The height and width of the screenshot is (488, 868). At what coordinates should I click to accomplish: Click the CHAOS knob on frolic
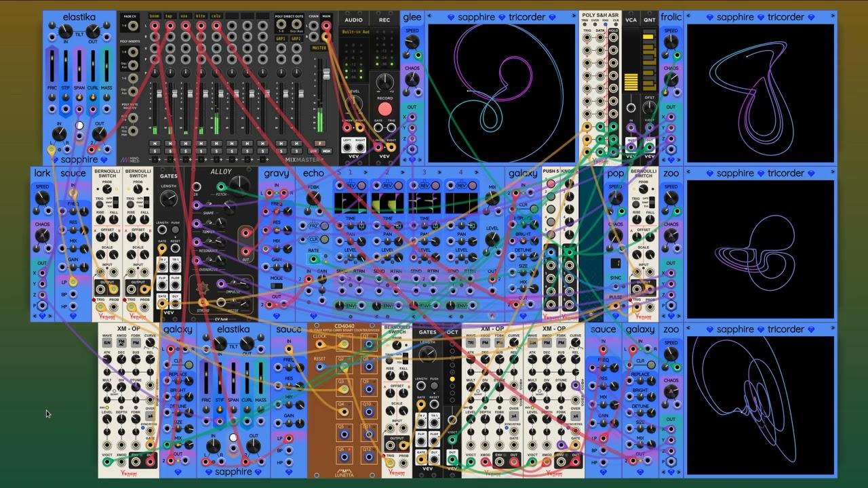[x=671, y=79]
